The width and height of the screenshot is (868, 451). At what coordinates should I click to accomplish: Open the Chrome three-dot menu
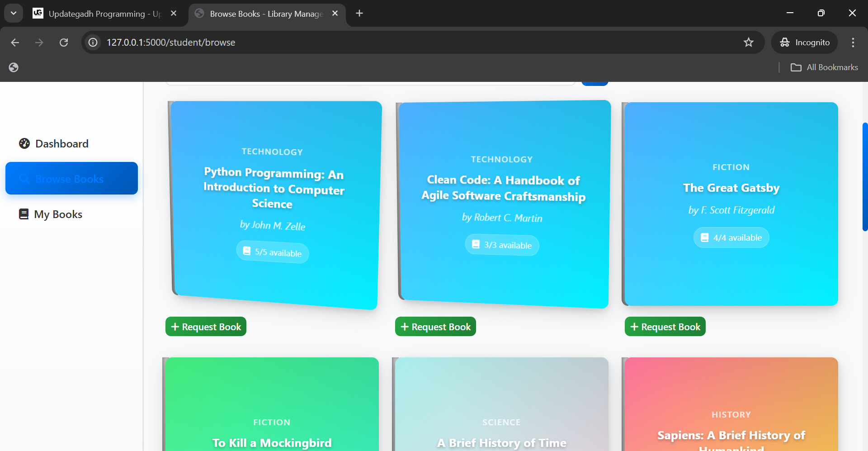[853, 43]
